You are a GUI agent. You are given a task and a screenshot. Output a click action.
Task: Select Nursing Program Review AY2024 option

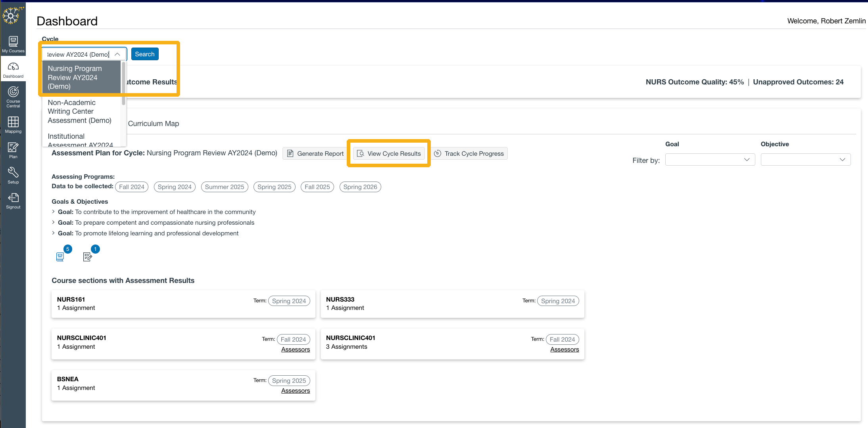click(81, 77)
